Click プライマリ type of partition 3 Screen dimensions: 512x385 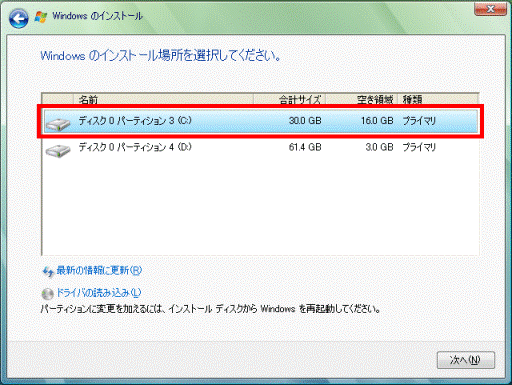pos(419,121)
